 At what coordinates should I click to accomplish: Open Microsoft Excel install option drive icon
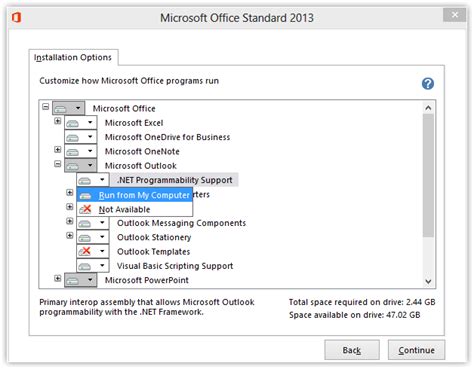[73, 123]
